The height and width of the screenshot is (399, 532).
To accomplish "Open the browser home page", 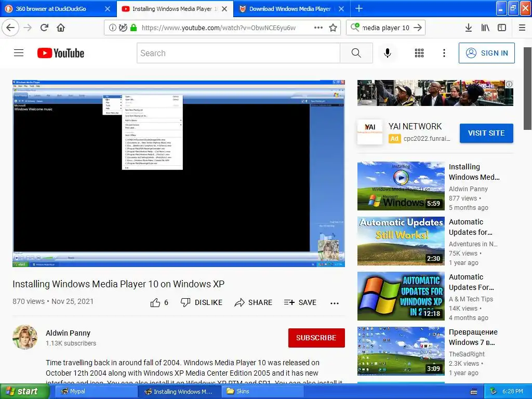I will click(x=61, y=28).
